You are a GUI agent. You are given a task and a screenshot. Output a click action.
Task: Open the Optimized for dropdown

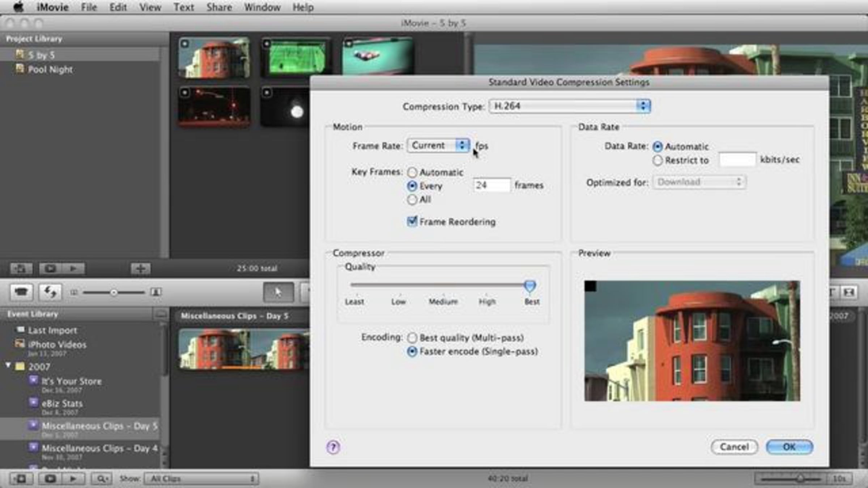pyautogui.click(x=699, y=182)
